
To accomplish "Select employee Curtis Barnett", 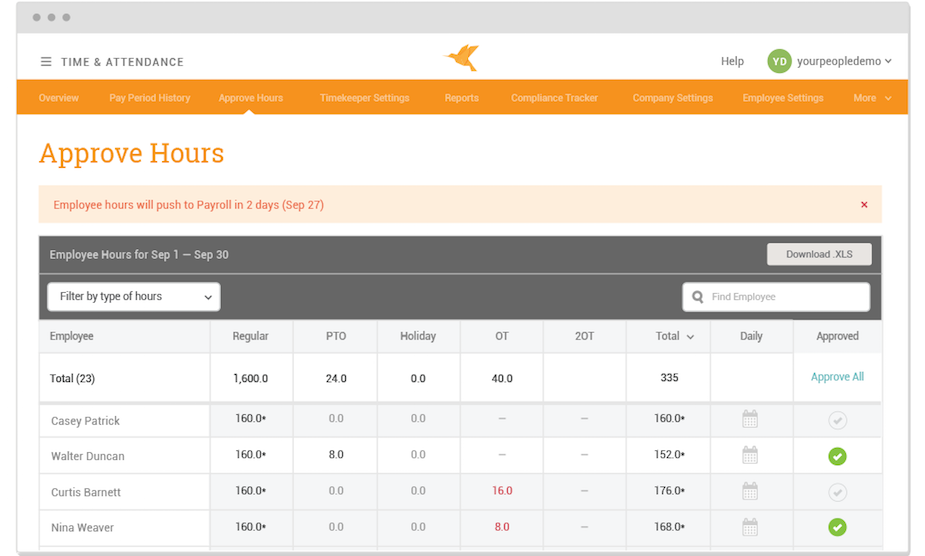I will 86,492.
